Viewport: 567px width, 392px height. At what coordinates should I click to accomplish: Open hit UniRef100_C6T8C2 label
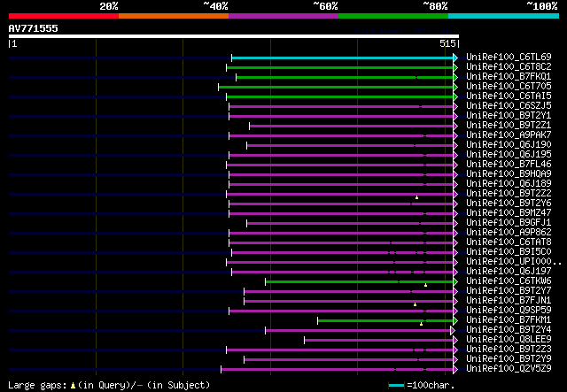click(x=509, y=67)
